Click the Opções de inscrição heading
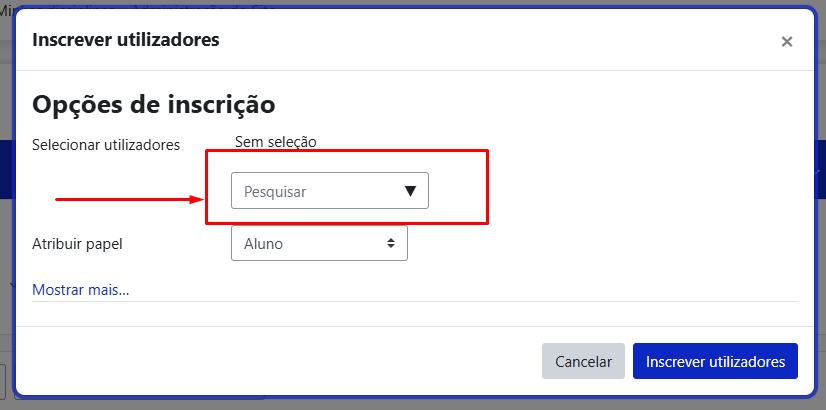The width and height of the screenshot is (826, 410). click(x=154, y=105)
